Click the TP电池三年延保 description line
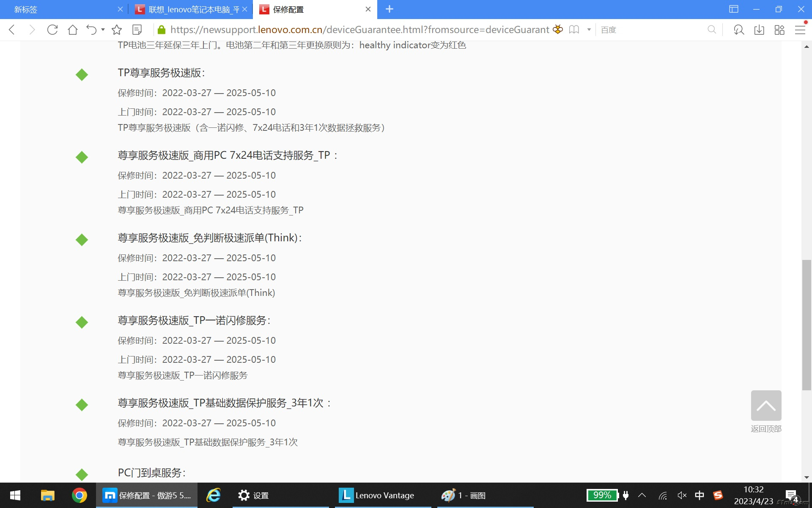Image resolution: width=812 pixels, height=508 pixels. tap(292, 45)
